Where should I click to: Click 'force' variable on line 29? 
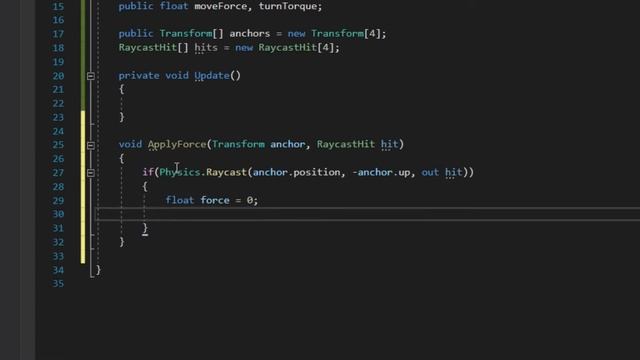click(x=215, y=200)
